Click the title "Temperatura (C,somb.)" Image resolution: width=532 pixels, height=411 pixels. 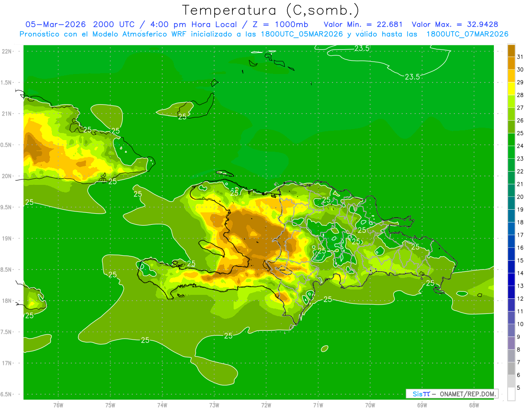[271, 10]
